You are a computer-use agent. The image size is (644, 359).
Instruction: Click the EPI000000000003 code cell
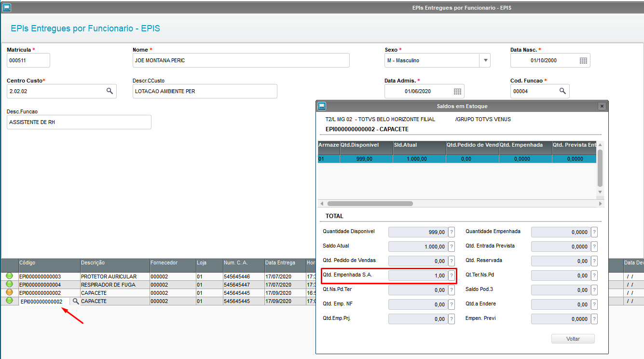click(x=49, y=276)
